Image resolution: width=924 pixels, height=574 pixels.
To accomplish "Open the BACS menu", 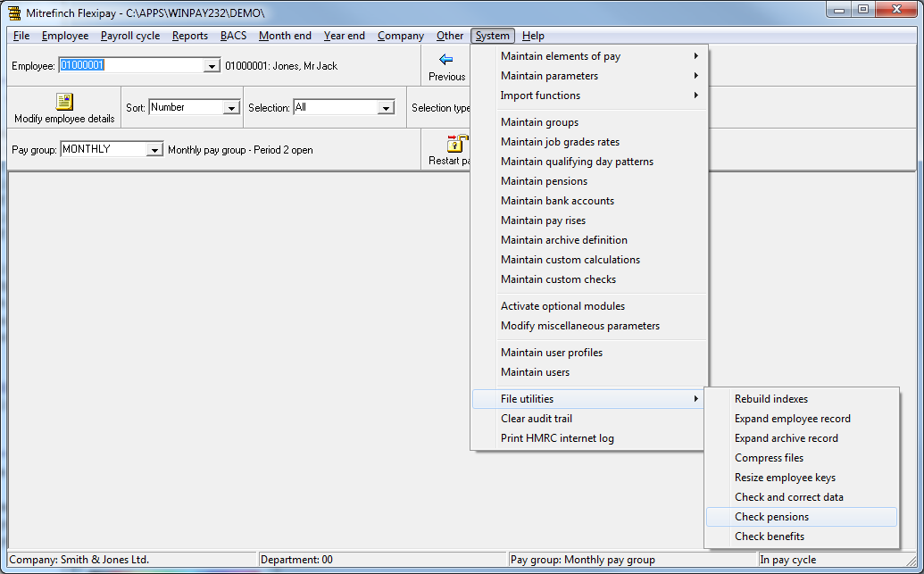I will tap(233, 36).
